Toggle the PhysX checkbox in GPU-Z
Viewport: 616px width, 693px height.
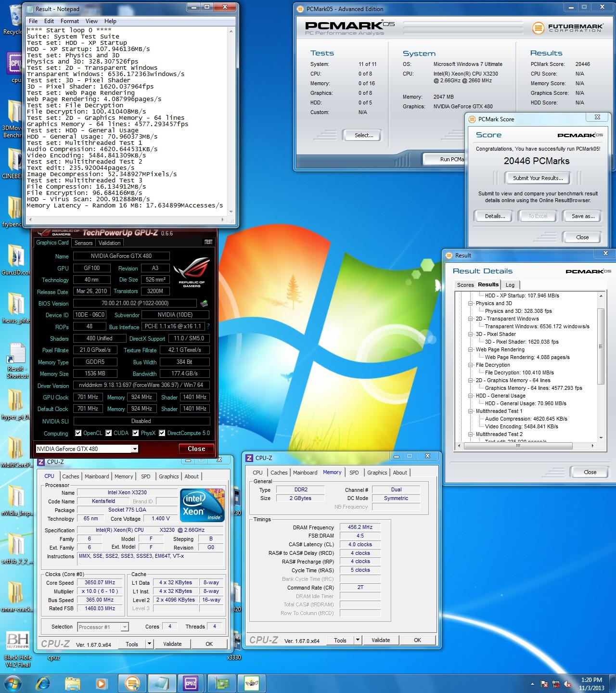[135, 433]
